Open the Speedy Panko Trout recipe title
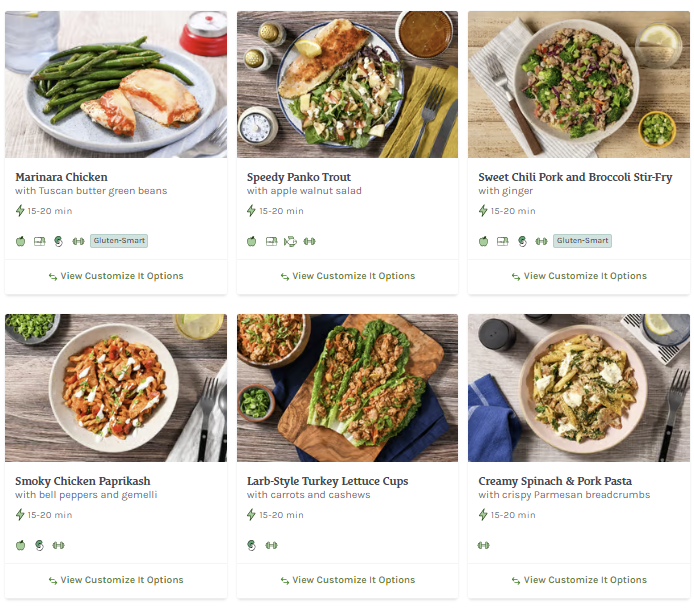 [299, 177]
